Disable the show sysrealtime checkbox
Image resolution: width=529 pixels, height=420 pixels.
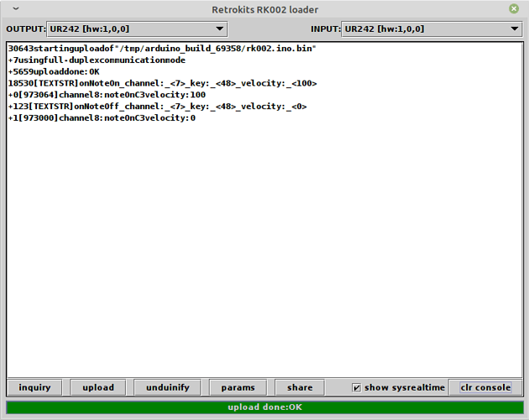tap(357, 387)
